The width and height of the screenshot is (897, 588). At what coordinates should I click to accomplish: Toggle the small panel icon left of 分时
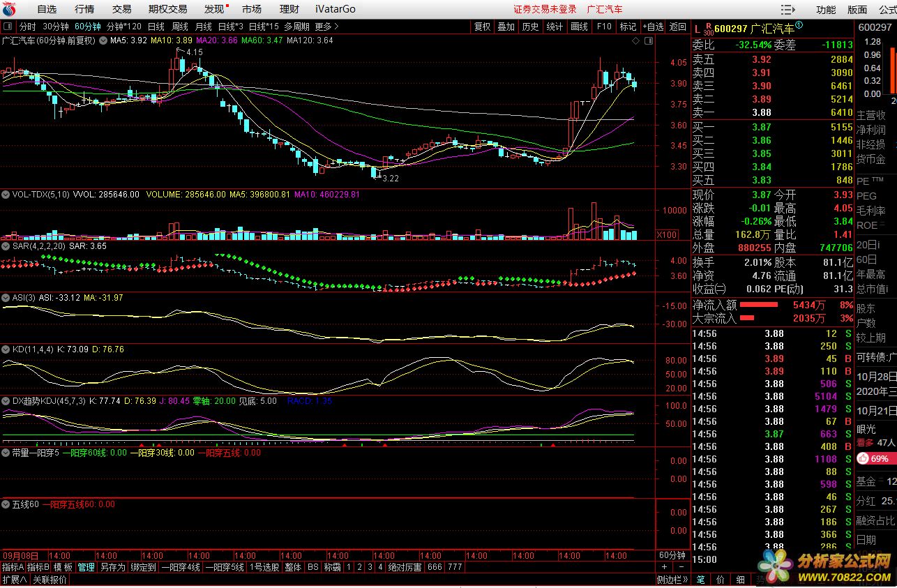point(8,27)
